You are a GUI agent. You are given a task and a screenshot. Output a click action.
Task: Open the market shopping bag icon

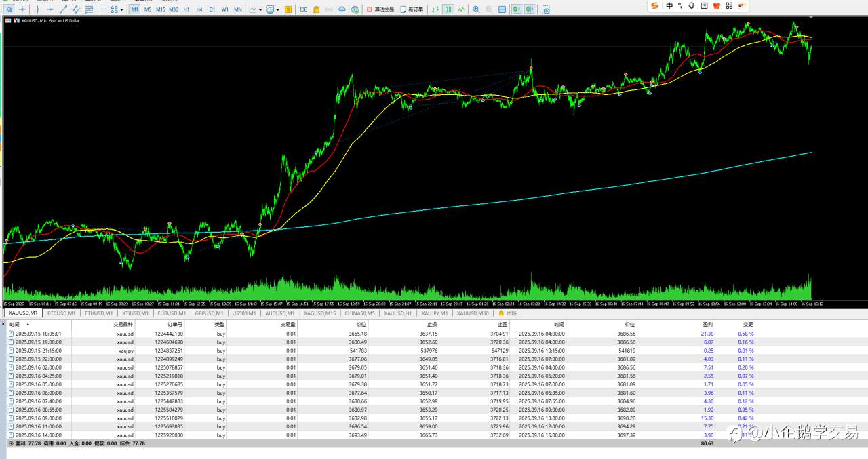(316, 9)
